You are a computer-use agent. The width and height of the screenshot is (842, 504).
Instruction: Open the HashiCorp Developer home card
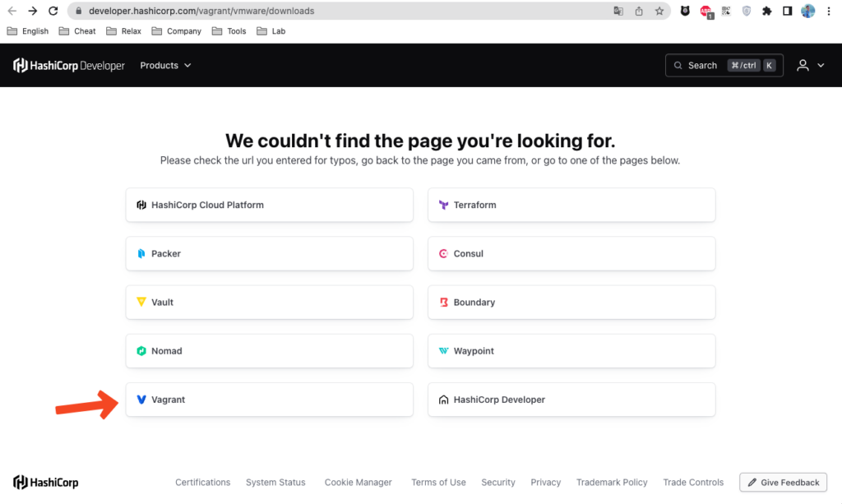click(571, 400)
